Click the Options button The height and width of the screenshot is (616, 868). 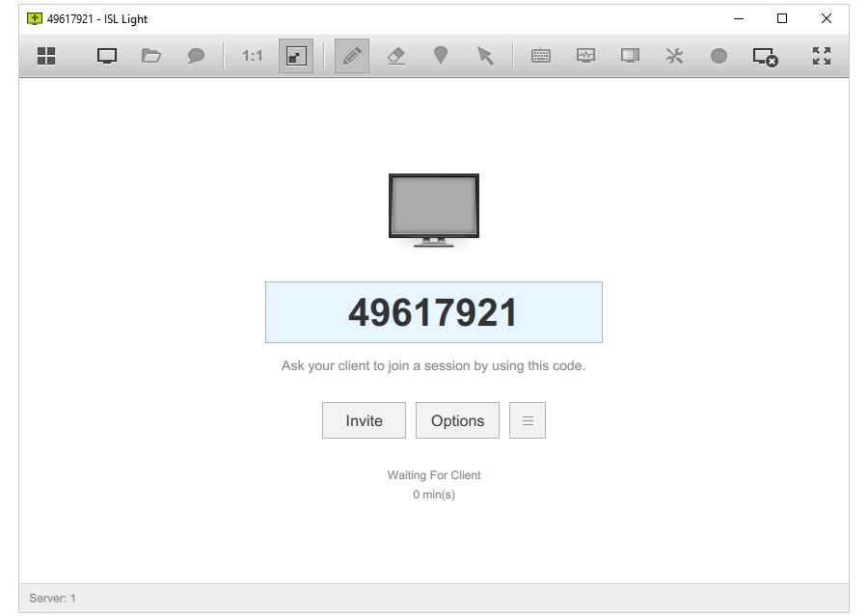[x=457, y=420]
